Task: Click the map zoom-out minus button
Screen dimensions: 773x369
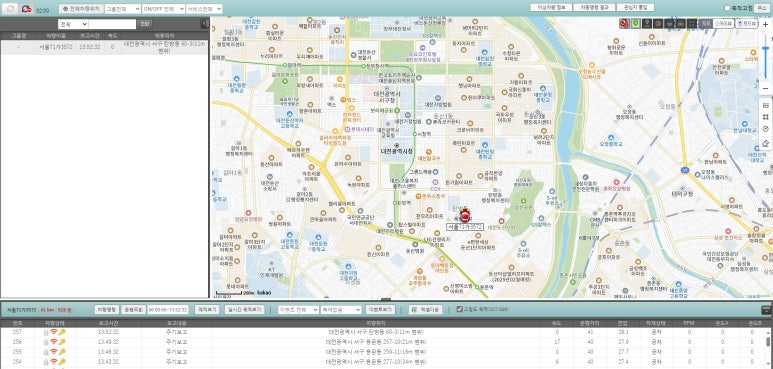Action: click(765, 88)
